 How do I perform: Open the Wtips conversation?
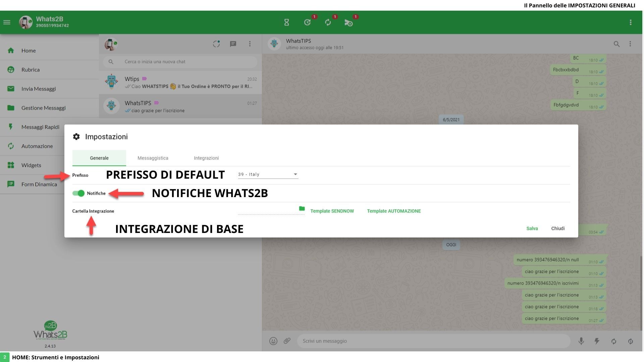click(x=180, y=82)
